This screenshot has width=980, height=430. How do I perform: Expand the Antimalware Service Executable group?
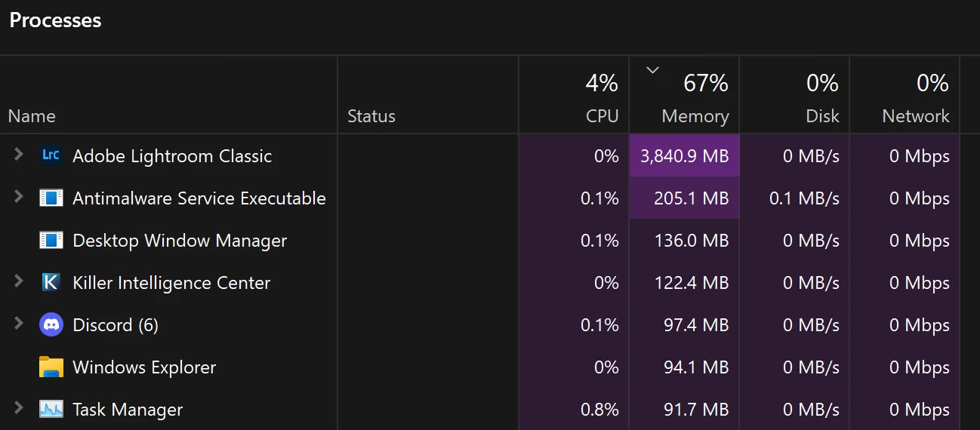pos(19,197)
